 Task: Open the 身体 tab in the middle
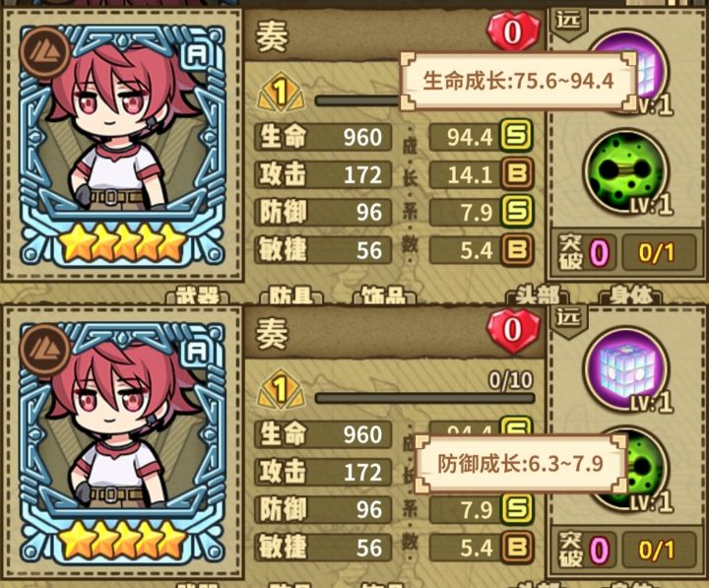(x=631, y=294)
